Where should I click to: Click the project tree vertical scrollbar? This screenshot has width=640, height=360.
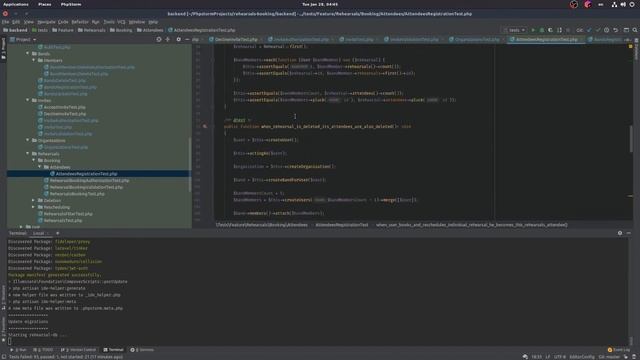pos(190,164)
